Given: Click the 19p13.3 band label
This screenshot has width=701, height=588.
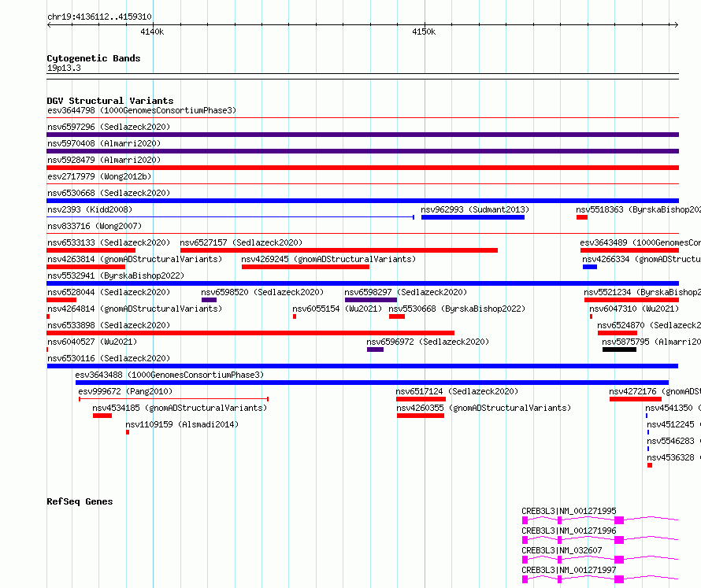Looking at the screenshot, I should point(64,68).
